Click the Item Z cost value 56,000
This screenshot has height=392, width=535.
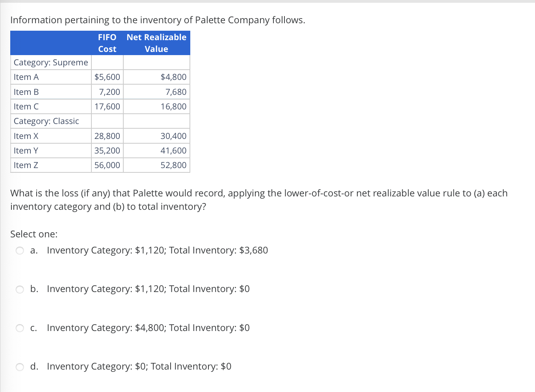click(x=108, y=165)
